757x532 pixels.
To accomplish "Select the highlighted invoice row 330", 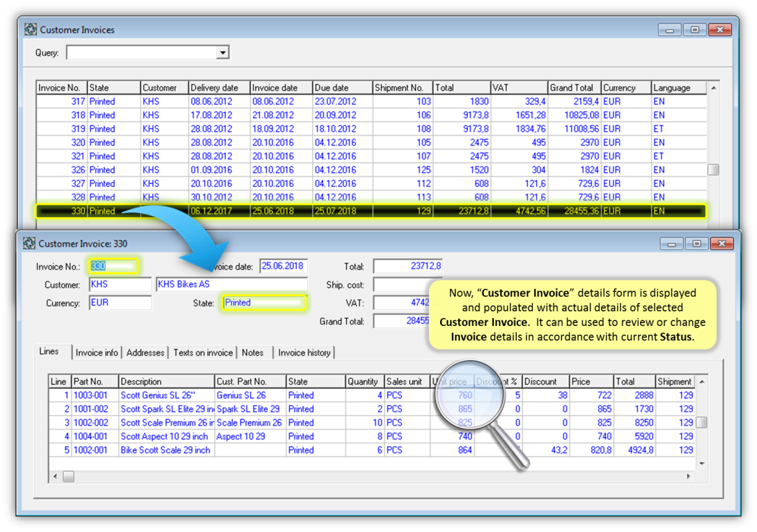I will pyautogui.click(x=371, y=211).
